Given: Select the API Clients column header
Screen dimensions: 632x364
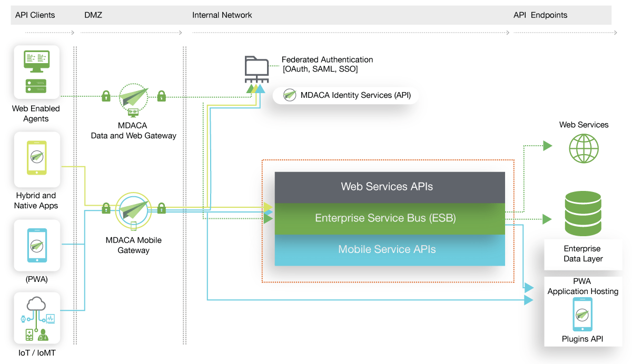Looking at the screenshot, I should click(35, 15).
